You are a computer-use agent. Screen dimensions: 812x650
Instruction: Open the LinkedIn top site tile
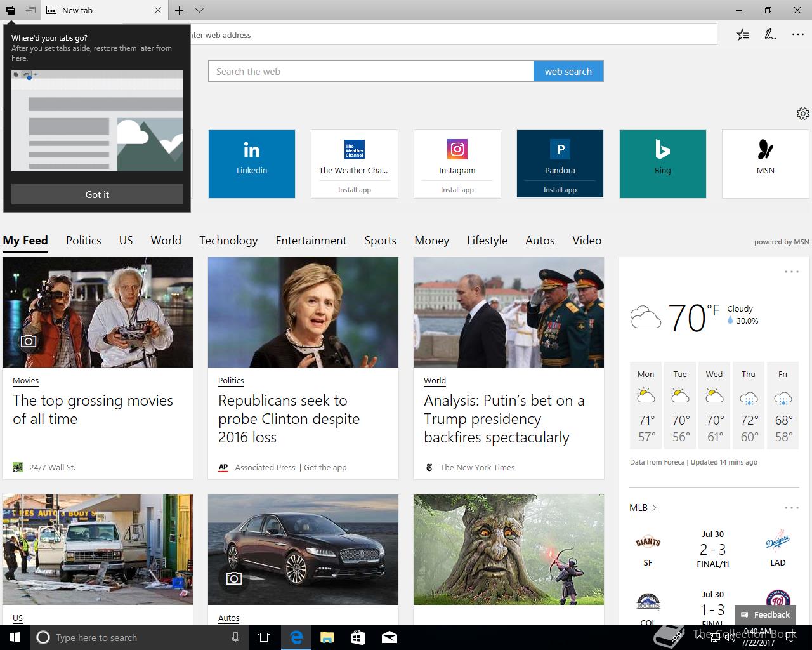click(252, 164)
